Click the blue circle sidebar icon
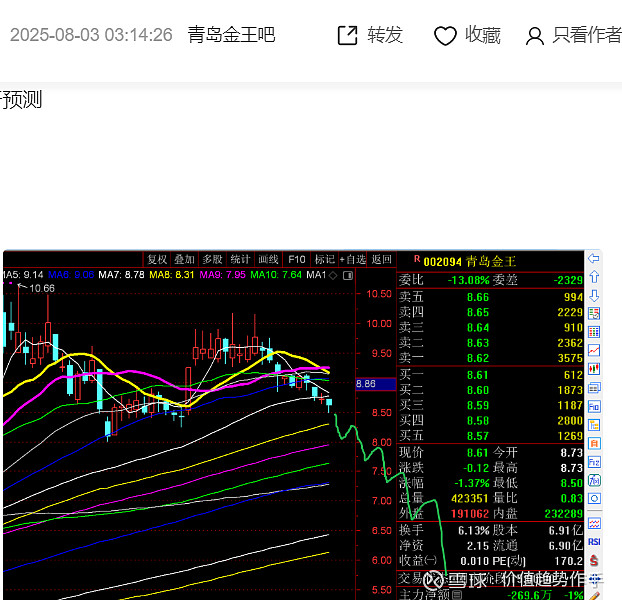Screen dimensions: 622x600 (594, 498)
